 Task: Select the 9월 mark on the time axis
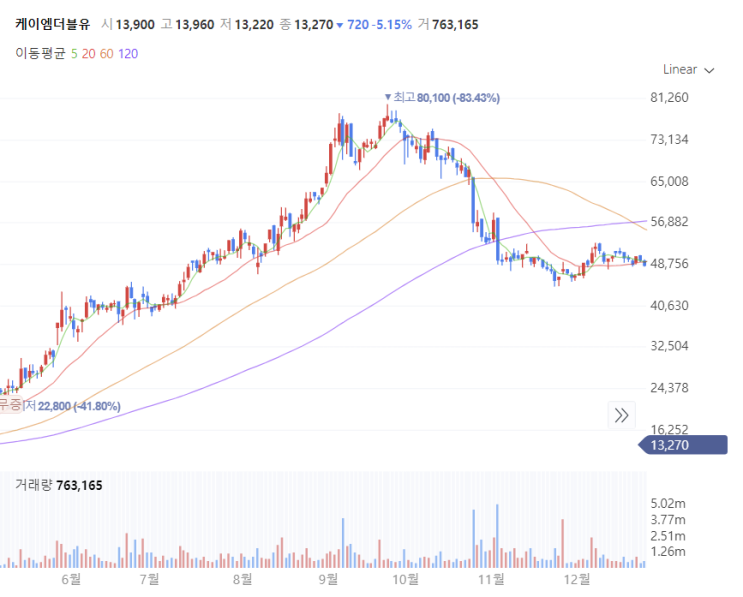pos(328,579)
